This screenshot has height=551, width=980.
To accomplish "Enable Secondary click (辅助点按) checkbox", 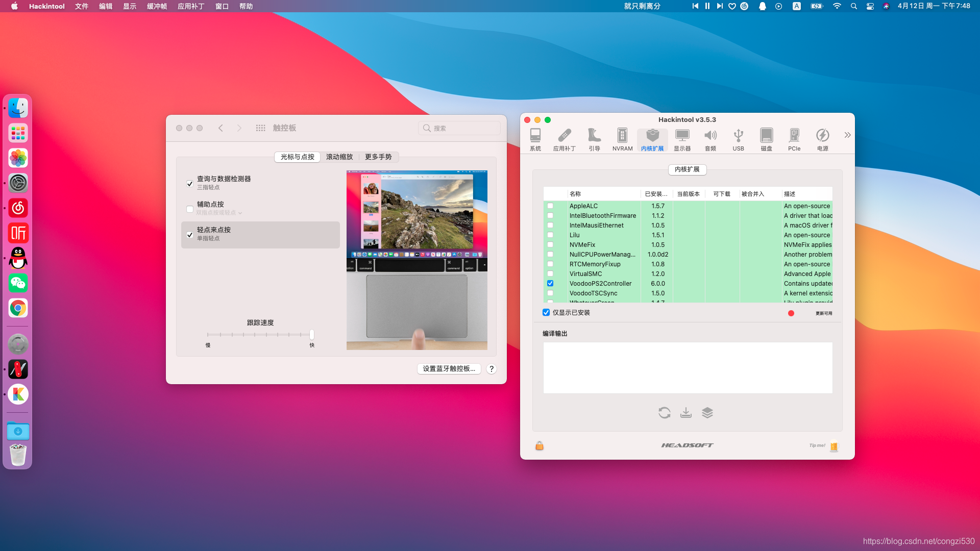I will (190, 209).
